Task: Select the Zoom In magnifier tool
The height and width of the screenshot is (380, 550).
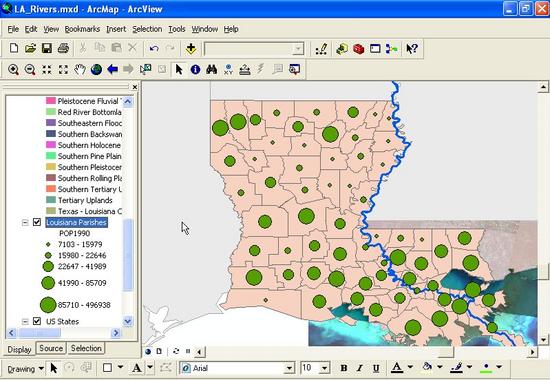Action: tap(13, 69)
